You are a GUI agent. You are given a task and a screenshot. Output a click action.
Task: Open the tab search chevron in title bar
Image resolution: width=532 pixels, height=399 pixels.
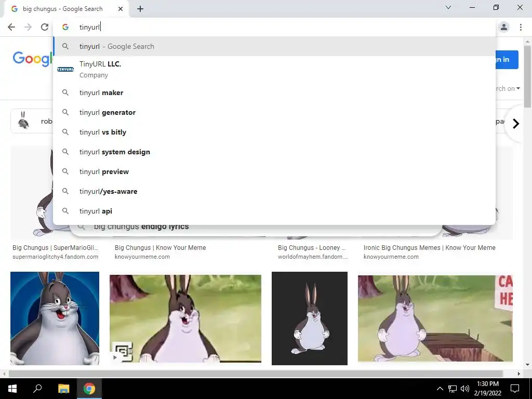click(x=448, y=7)
